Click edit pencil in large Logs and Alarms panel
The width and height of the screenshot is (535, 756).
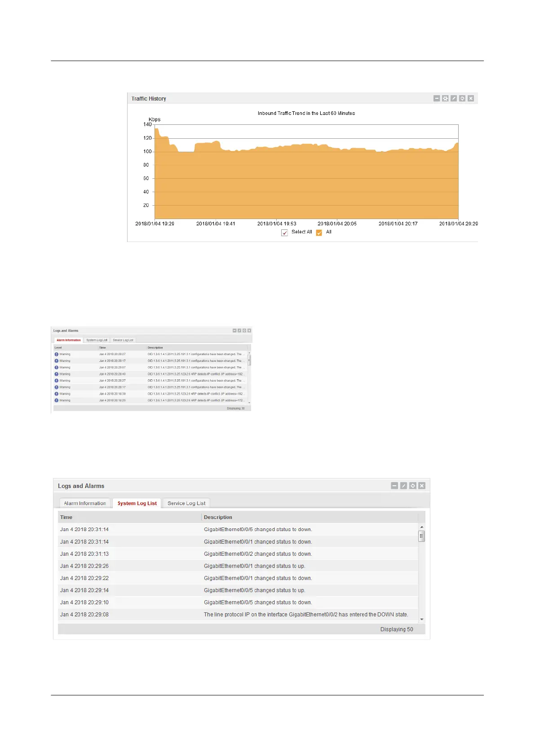click(x=403, y=486)
